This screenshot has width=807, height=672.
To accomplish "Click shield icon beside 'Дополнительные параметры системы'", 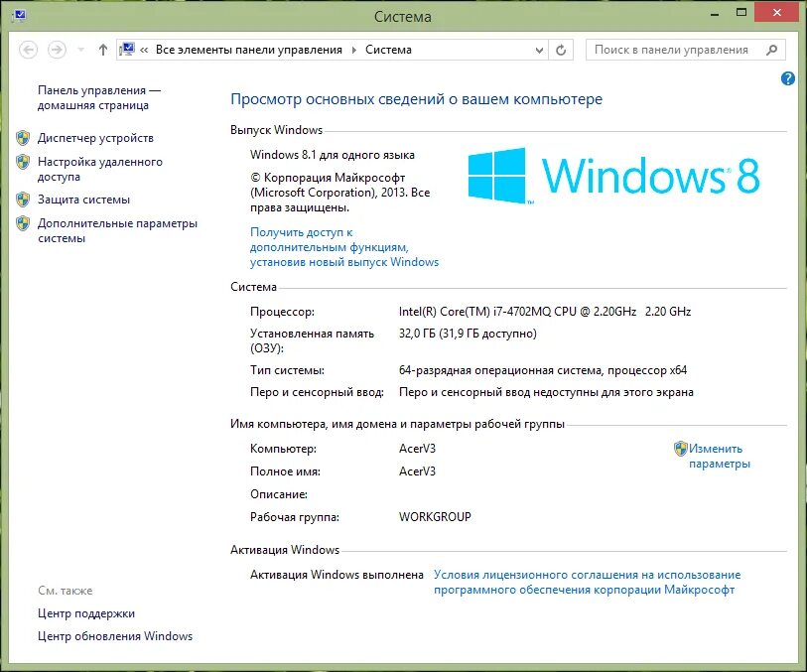I will [23, 223].
